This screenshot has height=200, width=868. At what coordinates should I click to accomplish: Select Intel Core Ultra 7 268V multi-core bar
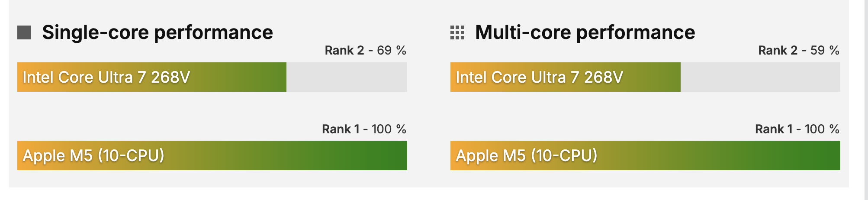point(566,77)
